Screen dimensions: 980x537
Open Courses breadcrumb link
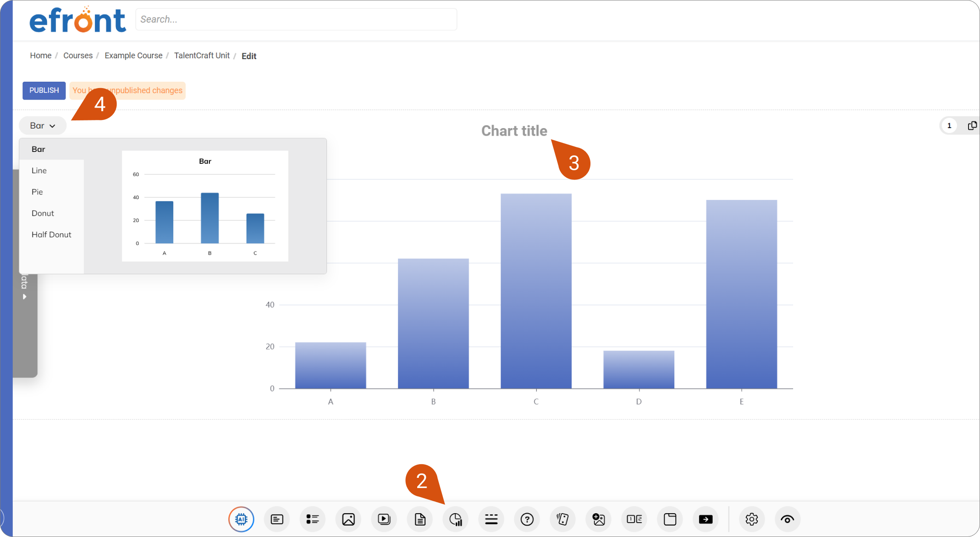coord(78,56)
